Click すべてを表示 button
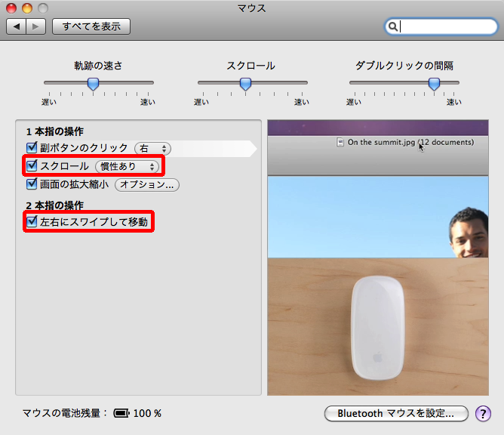 (91, 26)
